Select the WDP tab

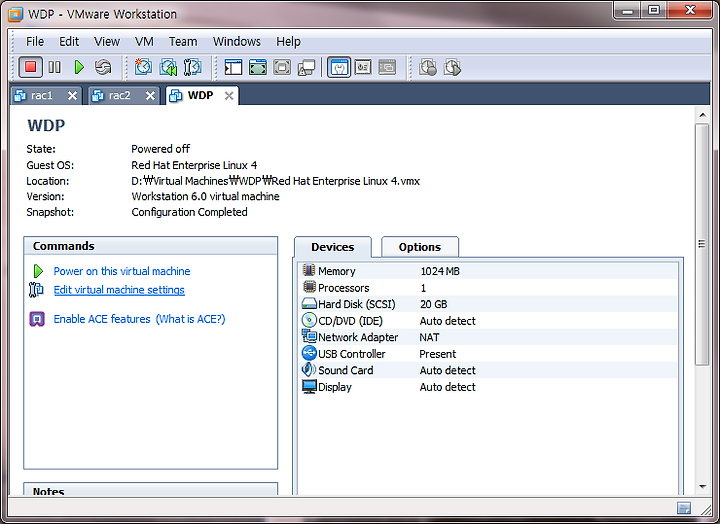point(202,96)
